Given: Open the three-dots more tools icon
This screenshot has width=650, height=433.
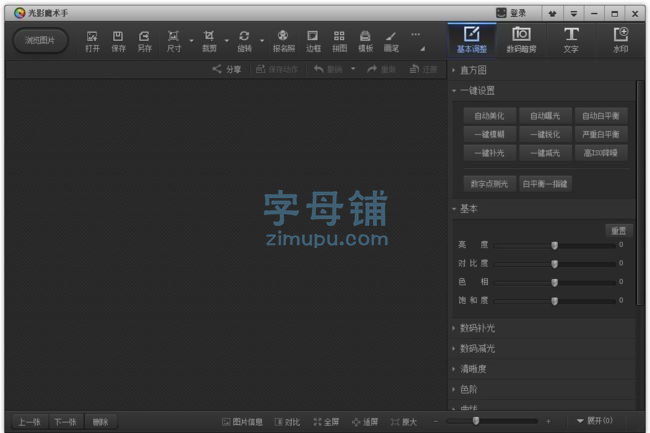Looking at the screenshot, I should (x=415, y=35).
